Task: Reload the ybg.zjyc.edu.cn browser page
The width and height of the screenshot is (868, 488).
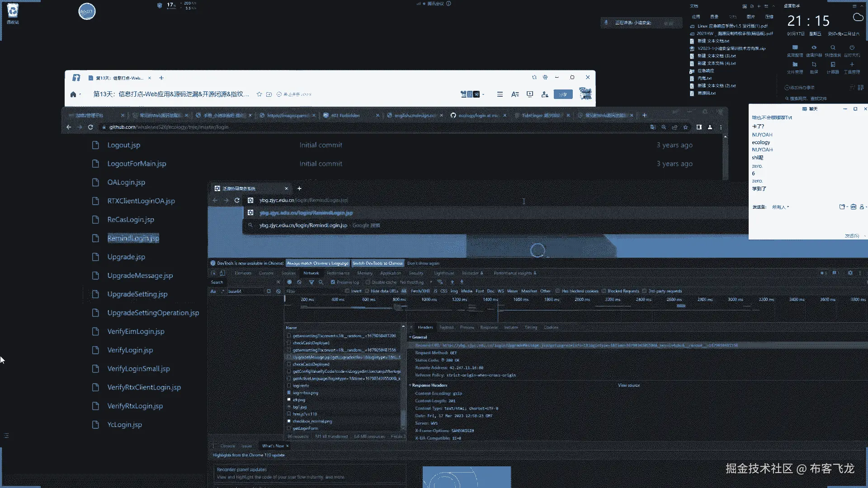Action: click(x=237, y=200)
